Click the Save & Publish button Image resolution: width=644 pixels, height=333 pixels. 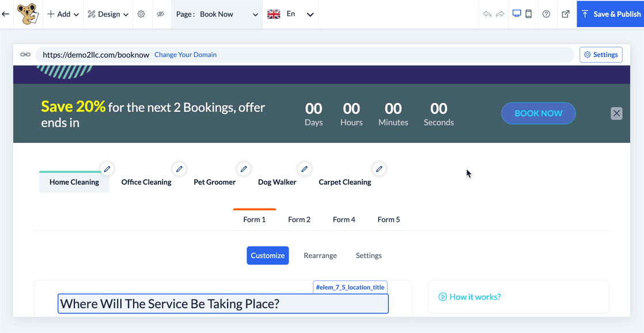pyautogui.click(x=611, y=14)
